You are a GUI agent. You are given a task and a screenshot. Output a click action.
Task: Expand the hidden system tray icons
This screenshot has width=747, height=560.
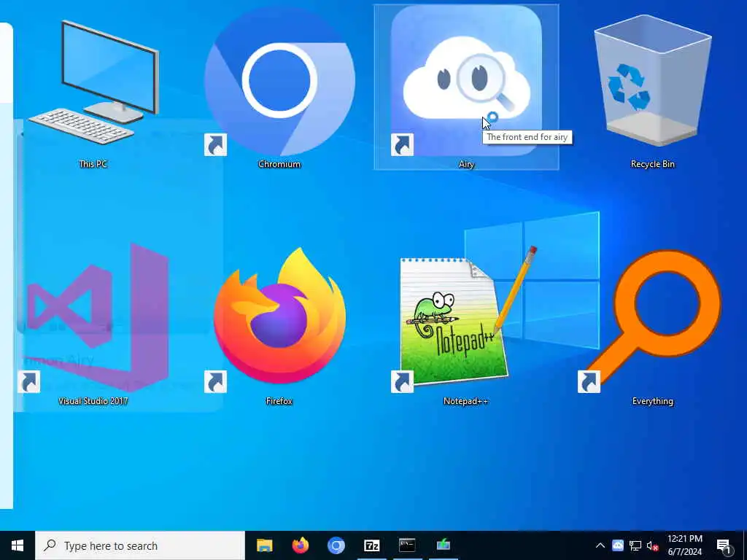600,545
